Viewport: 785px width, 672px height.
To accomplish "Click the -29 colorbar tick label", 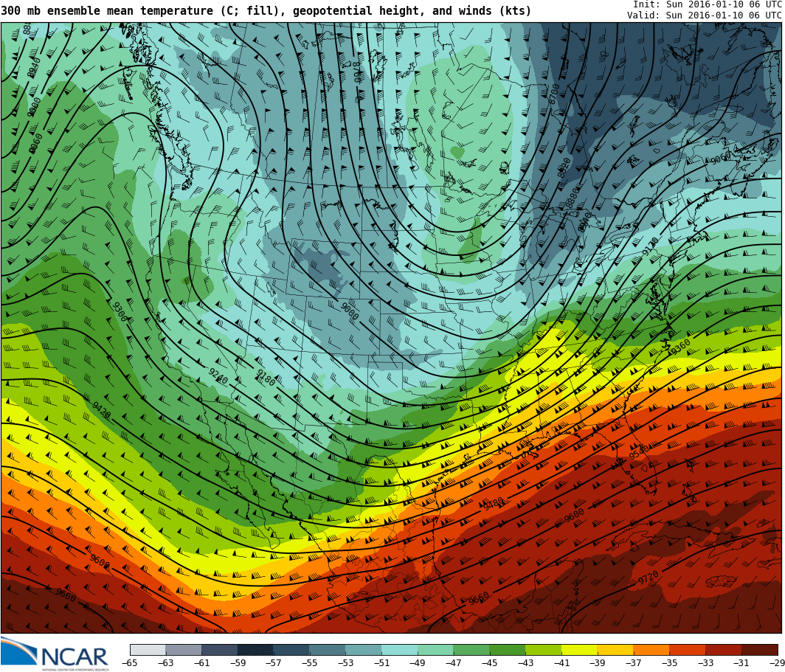I will pos(777,663).
